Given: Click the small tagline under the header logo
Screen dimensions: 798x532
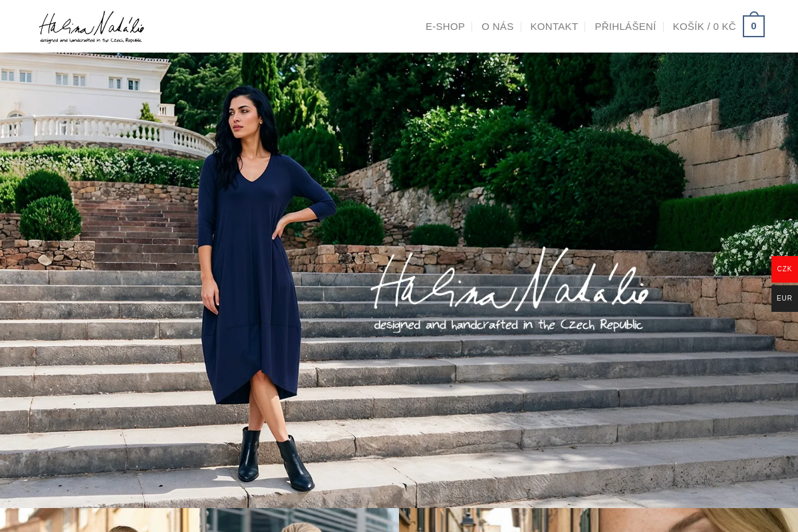Looking at the screenshot, I should pyautogui.click(x=91, y=40).
